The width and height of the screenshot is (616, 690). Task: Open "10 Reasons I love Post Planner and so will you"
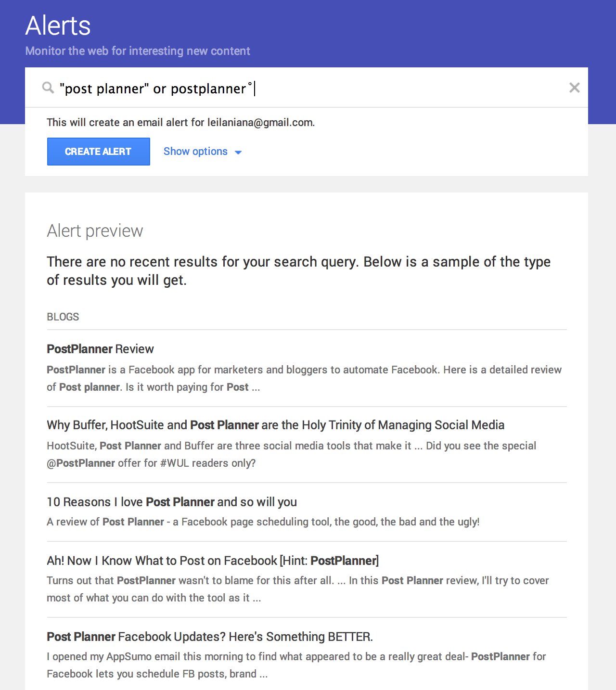click(x=171, y=502)
